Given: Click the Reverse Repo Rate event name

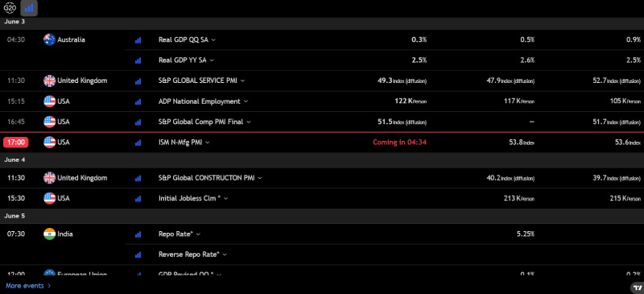Looking at the screenshot, I should point(189,255).
